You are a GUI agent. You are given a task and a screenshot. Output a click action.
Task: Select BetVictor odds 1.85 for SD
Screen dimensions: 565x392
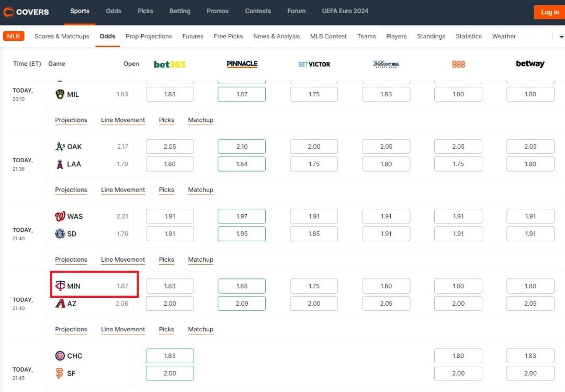click(x=314, y=234)
